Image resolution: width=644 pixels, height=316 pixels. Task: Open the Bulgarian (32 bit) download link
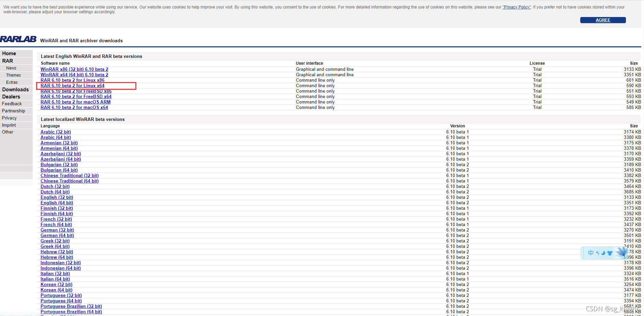point(59,164)
